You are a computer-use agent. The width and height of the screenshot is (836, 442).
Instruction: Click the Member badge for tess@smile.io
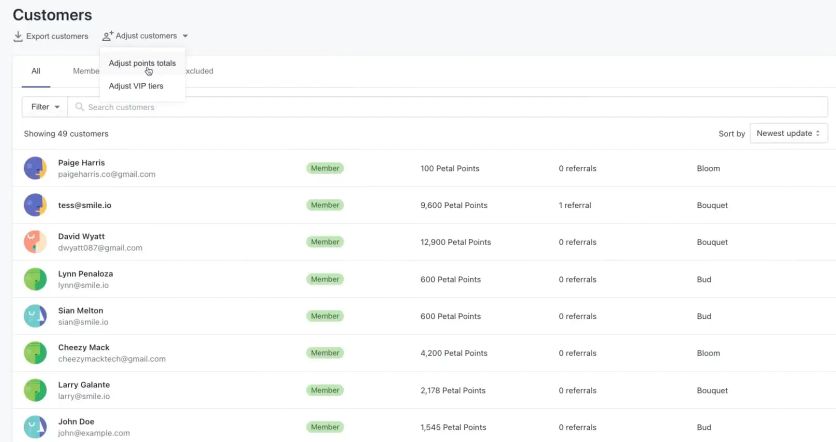coord(325,205)
